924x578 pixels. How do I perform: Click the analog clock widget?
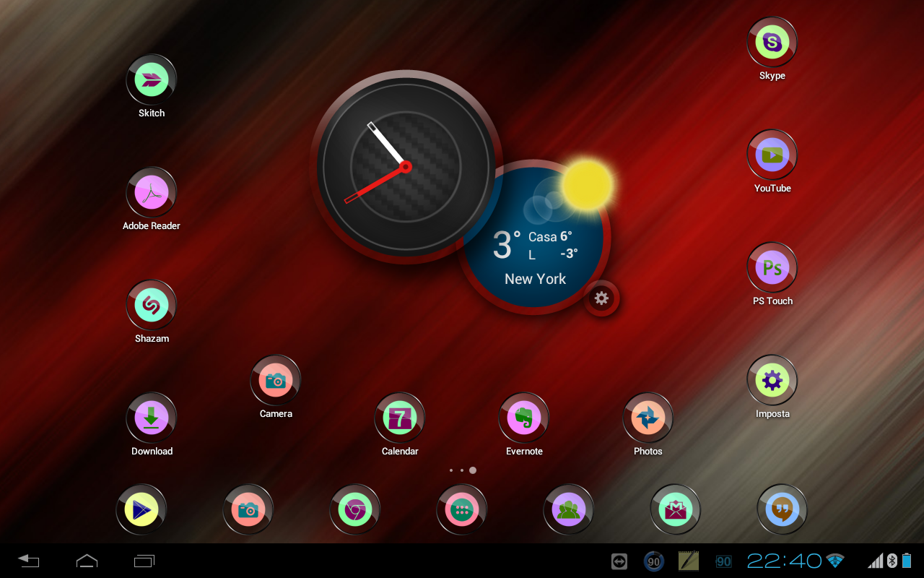coord(406,167)
